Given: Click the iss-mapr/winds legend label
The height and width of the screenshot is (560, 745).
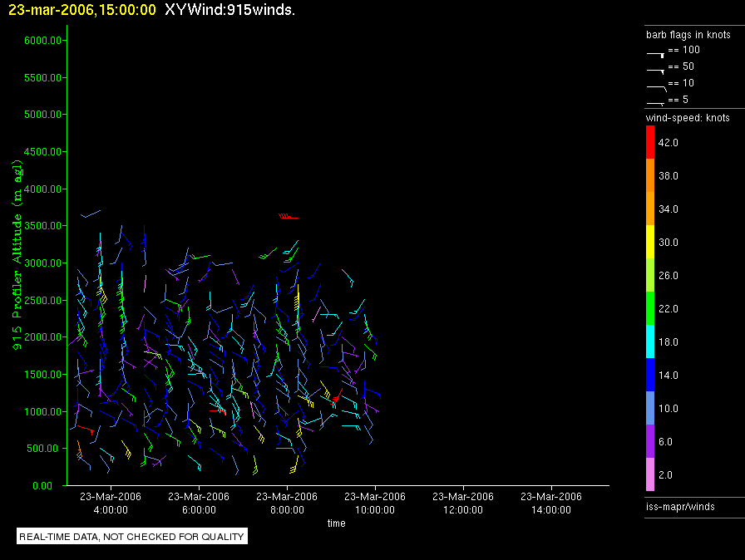Looking at the screenshot, I should (x=680, y=506).
